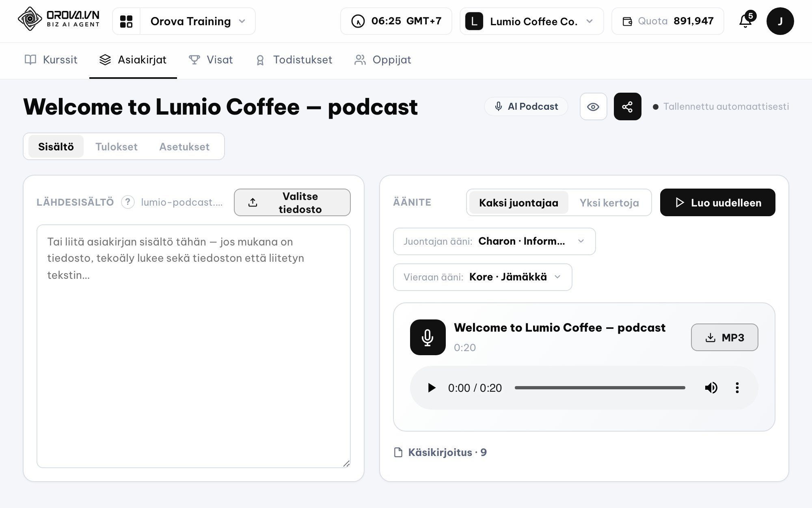The height and width of the screenshot is (508, 812).
Task: Click the podcast title heading
Action: point(220,107)
